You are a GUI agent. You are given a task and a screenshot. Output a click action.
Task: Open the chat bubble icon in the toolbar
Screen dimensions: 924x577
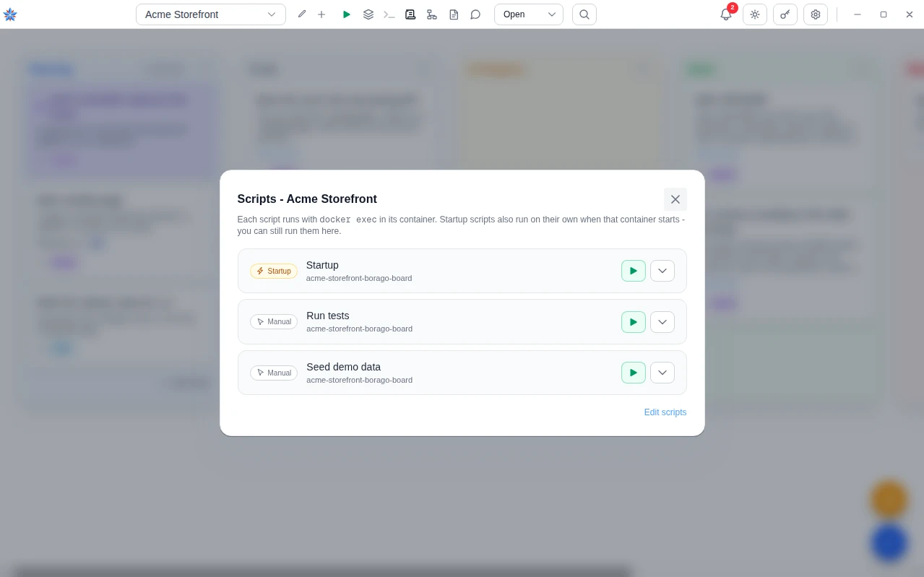pyautogui.click(x=475, y=14)
